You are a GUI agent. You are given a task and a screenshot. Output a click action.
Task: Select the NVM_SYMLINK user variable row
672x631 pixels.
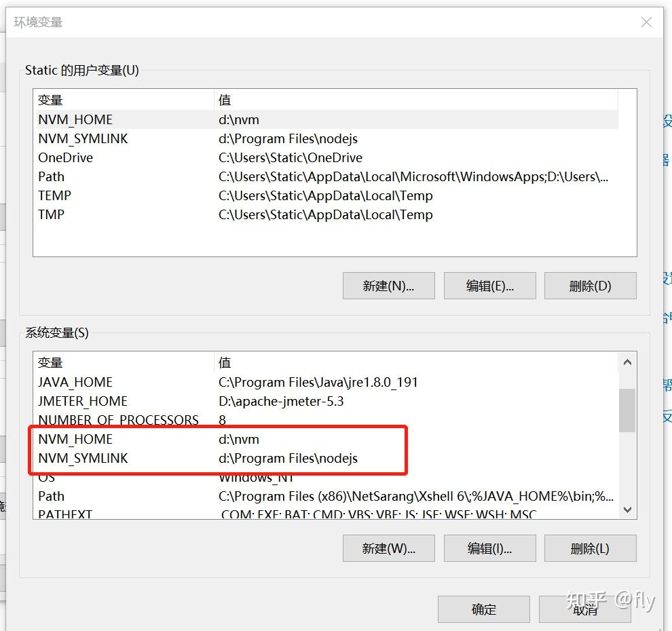pyautogui.click(x=204, y=138)
